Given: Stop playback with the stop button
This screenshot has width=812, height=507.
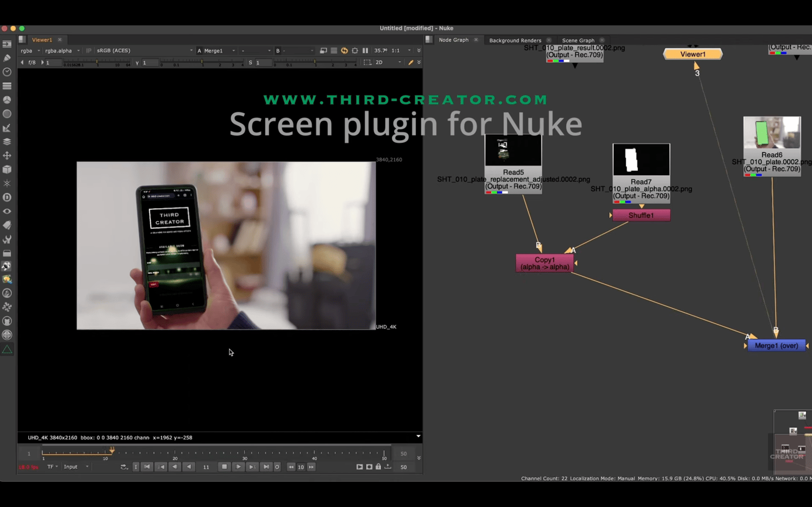Looking at the screenshot, I should [x=224, y=467].
